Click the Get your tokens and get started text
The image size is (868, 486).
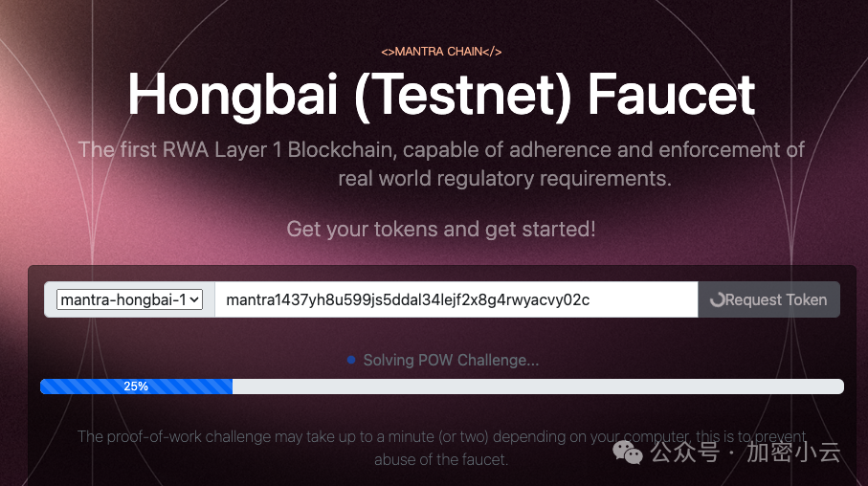click(x=441, y=230)
